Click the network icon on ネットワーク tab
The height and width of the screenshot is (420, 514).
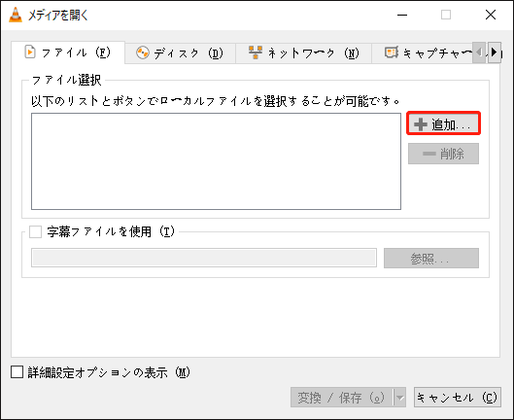click(256, 52)
